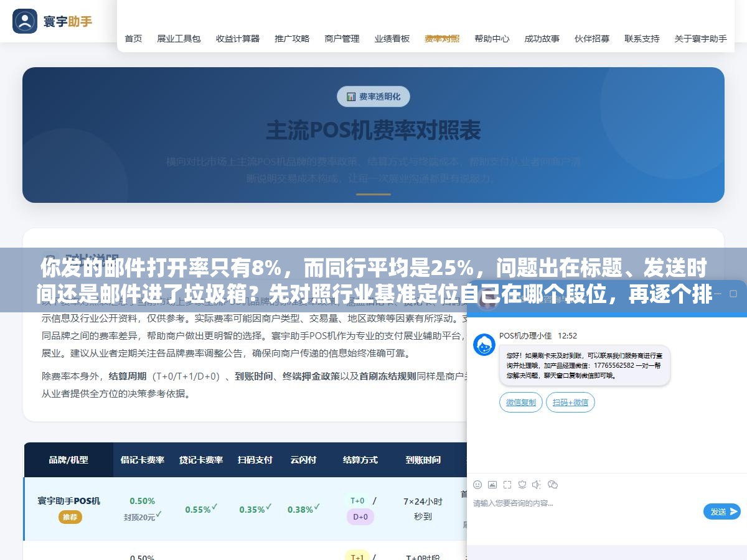Focus the chat message input field
747x560 pixels.
tap(585, 511)
